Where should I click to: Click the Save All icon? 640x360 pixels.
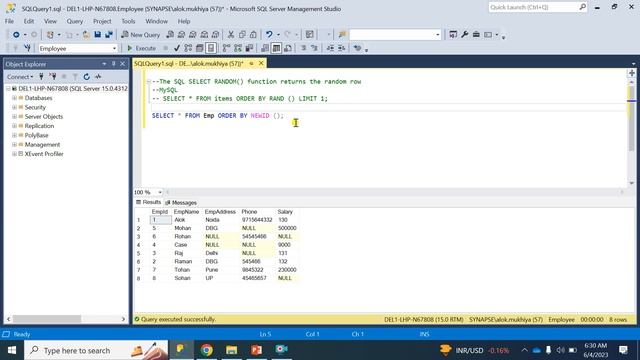tap(109, 35)
